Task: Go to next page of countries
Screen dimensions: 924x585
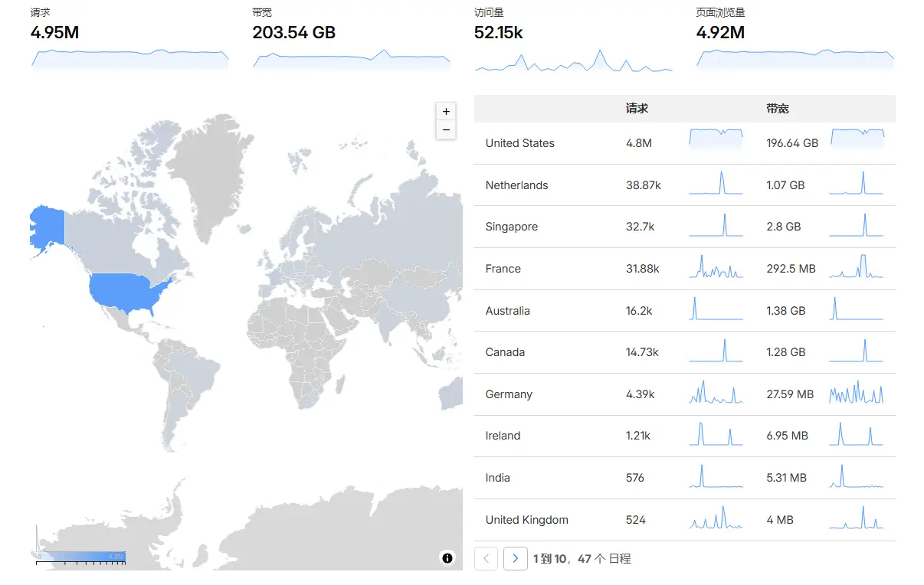Action: [516, 558]
